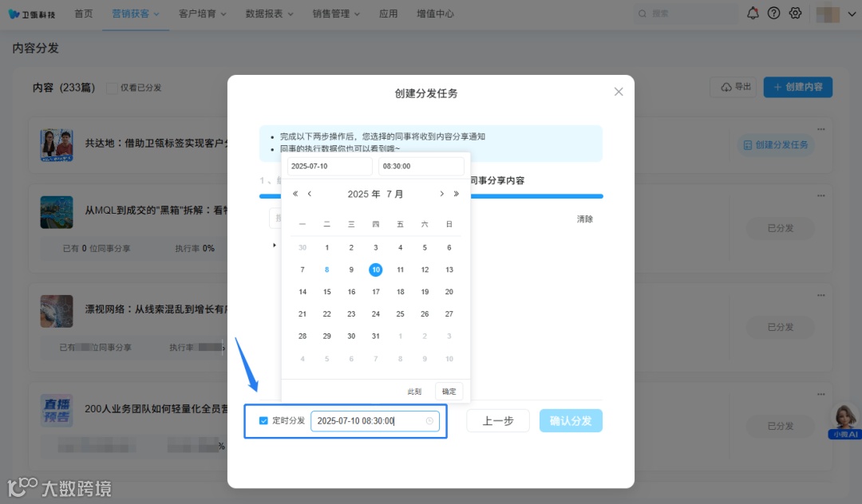
Task: Open the notification bell
Action: tap(753, 14)
